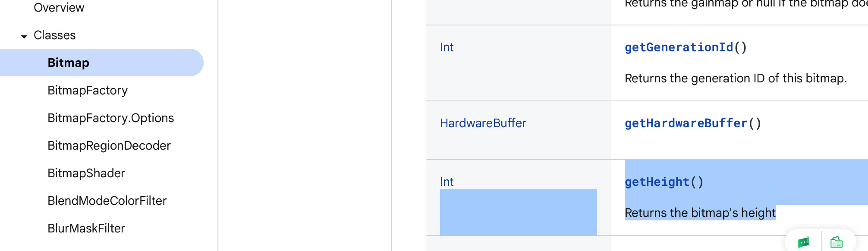Viewport: 868px width, 251px height.
Task: Click the getHeight() method link
Action: click(x=657, y=182)
